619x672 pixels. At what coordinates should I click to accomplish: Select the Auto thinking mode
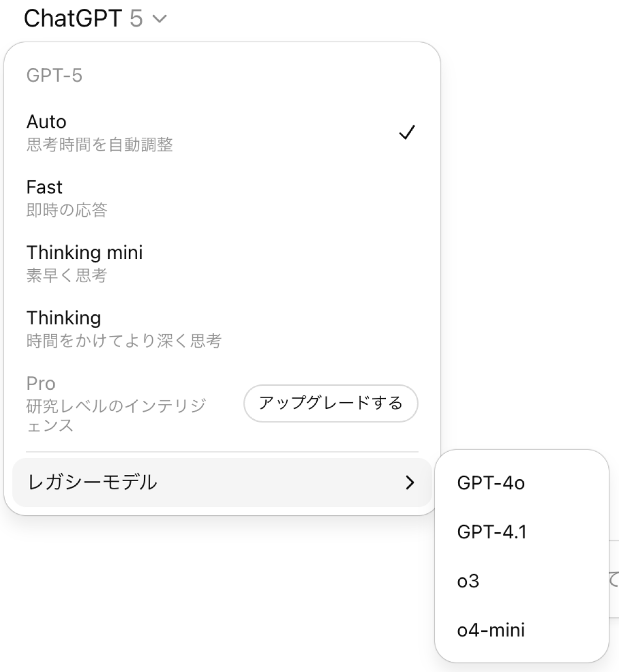(x=46, y=122)
